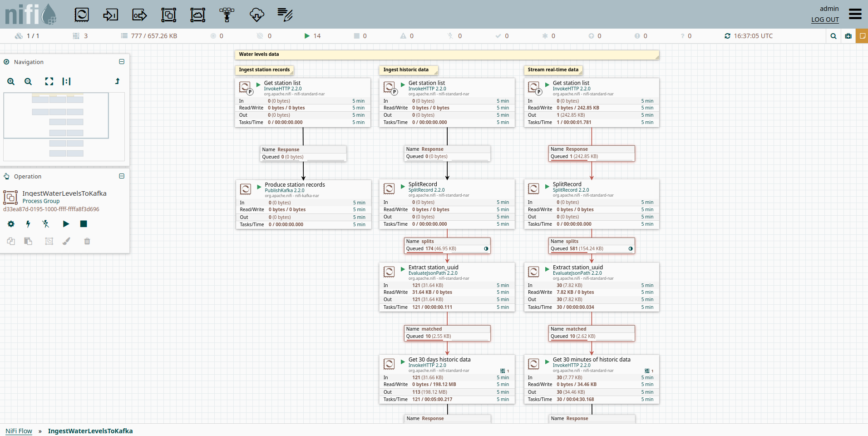Stop the process group with the stop button
868x436 pixels.
(84, 224)
